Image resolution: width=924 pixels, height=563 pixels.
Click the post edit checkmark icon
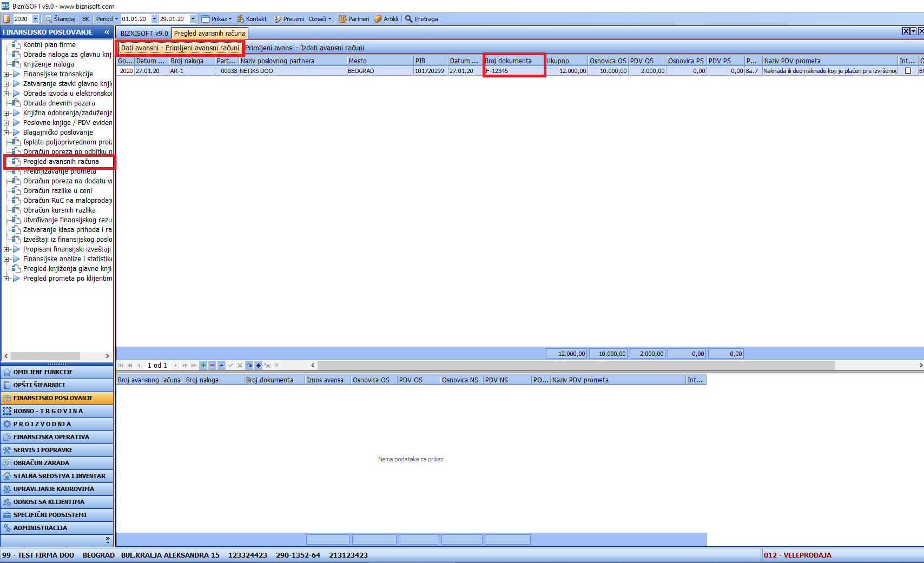[231, 366]
